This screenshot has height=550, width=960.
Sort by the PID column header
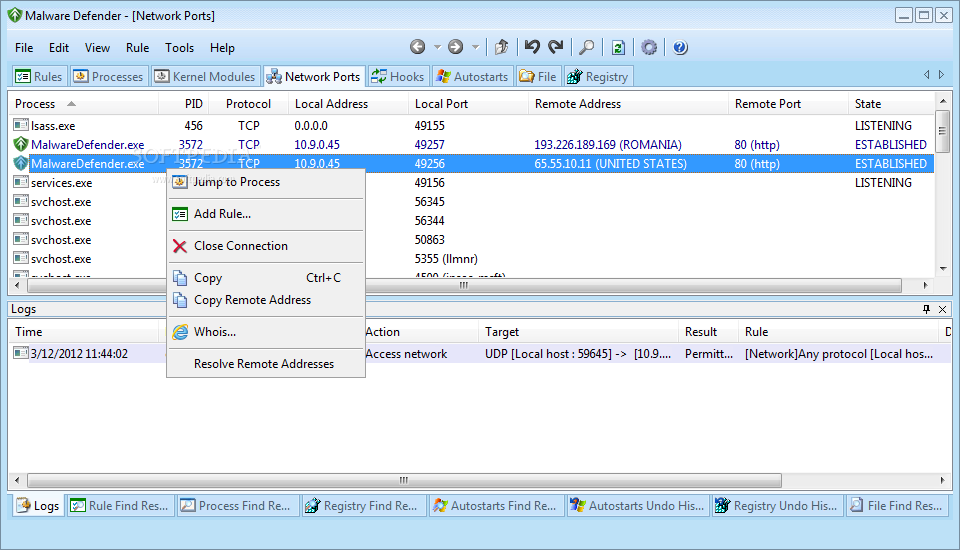point(184,104)
